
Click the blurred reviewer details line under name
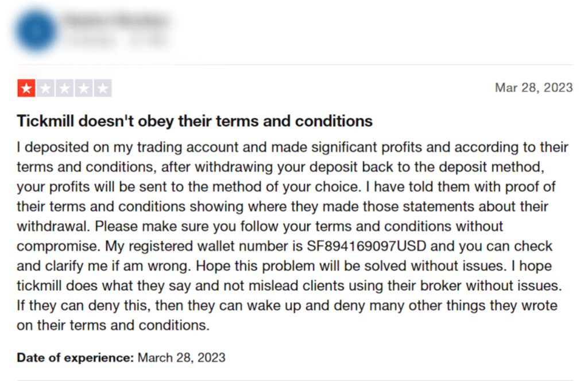115,40
